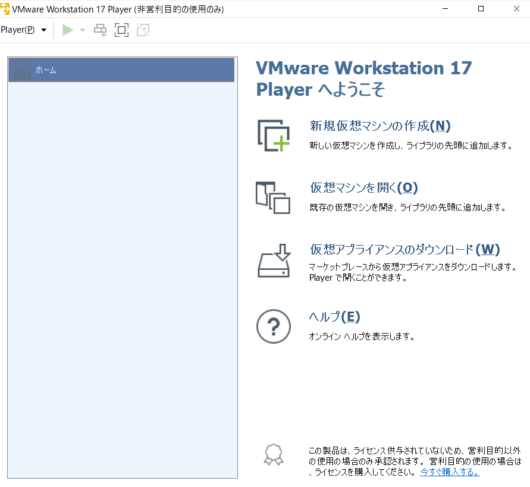Image resolution: width=530 pixels, height=487 pixels.
Task: Click the download appliance drive icon
Action: pyautogui.click(x=273, y=261)
